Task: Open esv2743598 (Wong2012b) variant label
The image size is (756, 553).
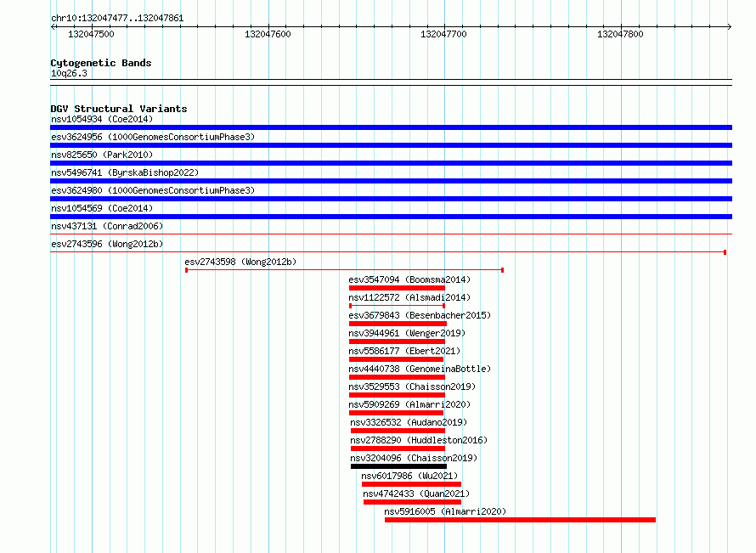Action: coord(240,262)
